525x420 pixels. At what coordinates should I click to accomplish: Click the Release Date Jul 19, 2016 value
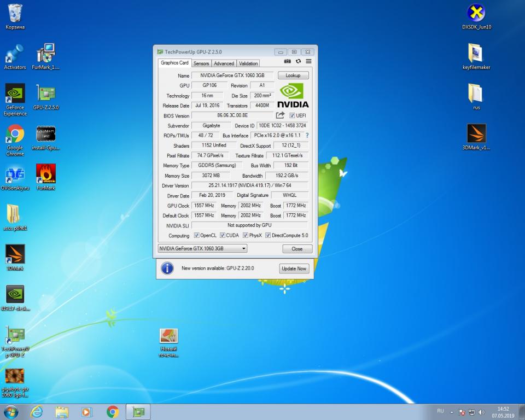pos(207,106)
